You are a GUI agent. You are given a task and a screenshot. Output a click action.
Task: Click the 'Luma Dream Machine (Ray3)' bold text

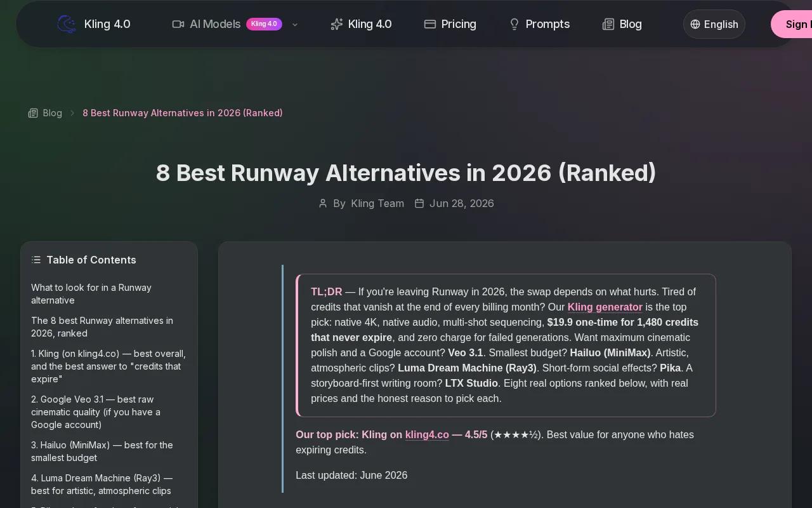coord(467,368)
